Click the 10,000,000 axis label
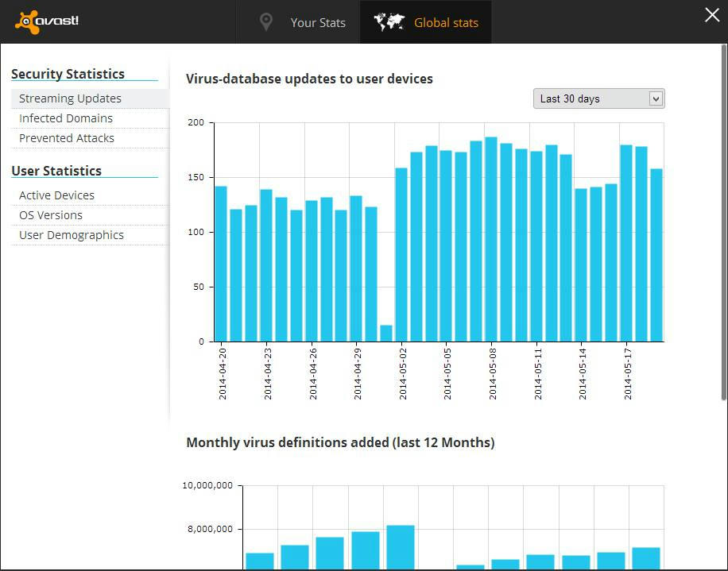The width and height of the screenshot is (728, 571). pyautogui.click(x=207, y=486)
